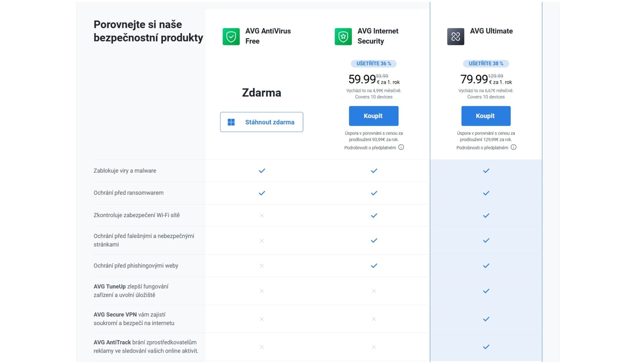This screenshot has width=644, height=362.
Task: Click AVG Ultimate checkmark for AVG AntiTrack row
Action: coord(486,347)
